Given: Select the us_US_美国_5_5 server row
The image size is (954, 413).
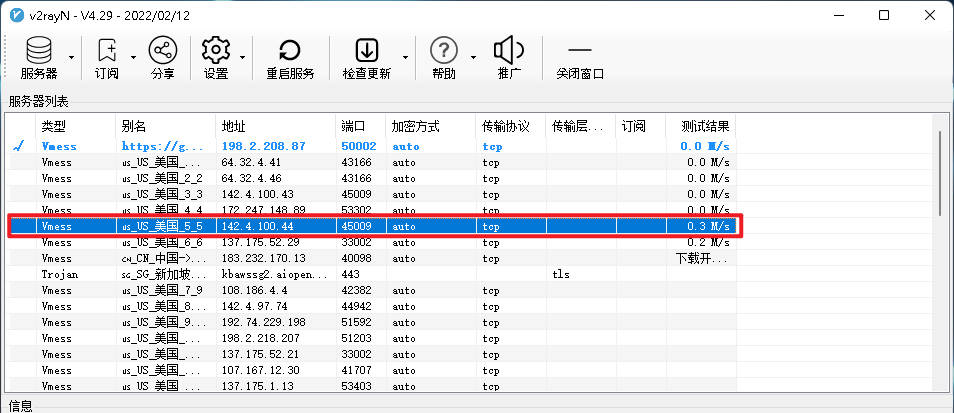Looking at the screenshot, I should (x=371, y=226).
